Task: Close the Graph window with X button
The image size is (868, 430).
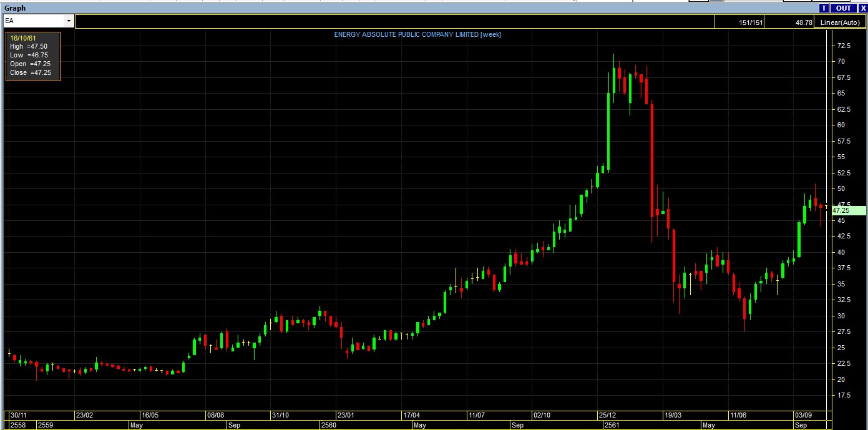Action: (x=863, y=8)
